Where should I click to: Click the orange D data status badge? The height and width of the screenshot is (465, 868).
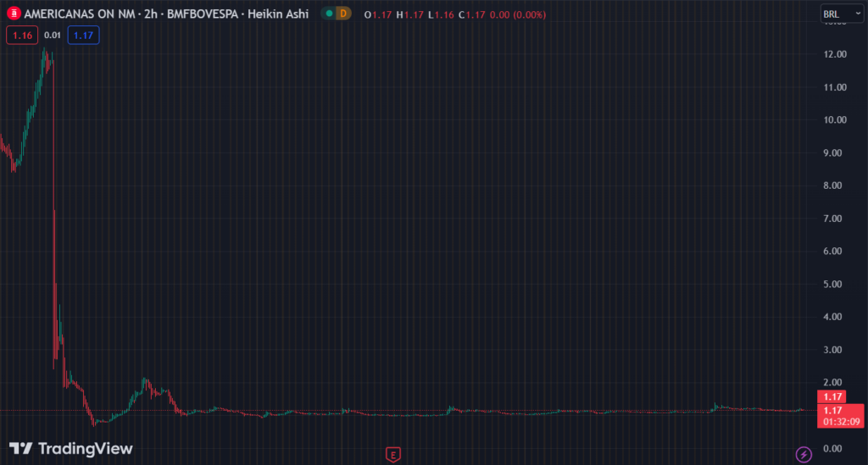pos(343,14)
